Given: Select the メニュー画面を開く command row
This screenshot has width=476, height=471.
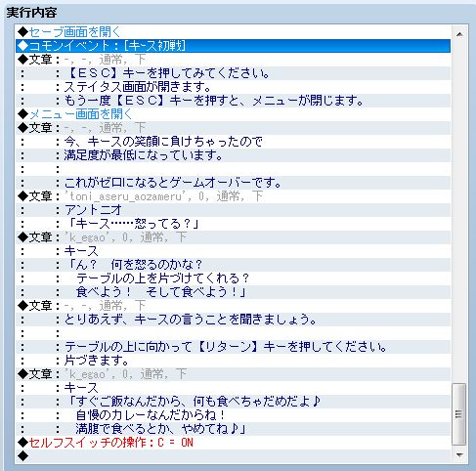Looking at the screenshot, I should click(x=233, y=114).
